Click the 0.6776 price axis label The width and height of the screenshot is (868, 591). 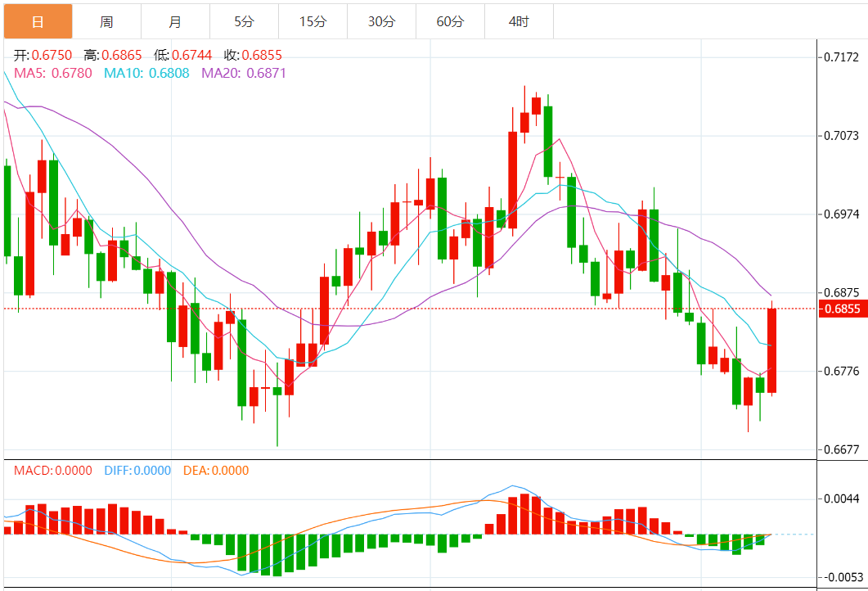[x=842, y=371]
